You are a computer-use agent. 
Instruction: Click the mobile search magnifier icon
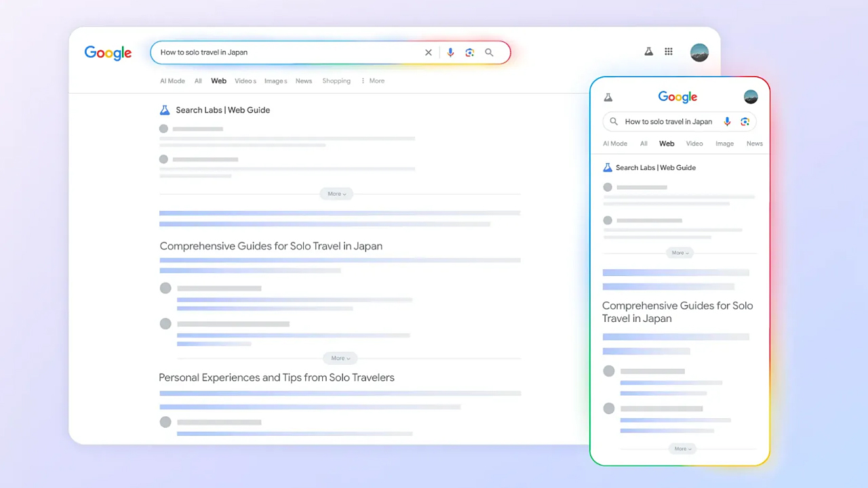(614, 121)
